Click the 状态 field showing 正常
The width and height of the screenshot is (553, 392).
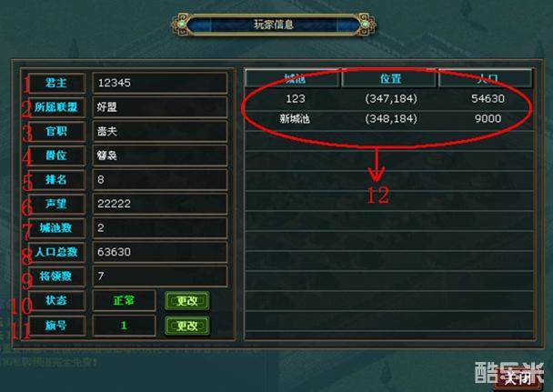[x=124, y=301]
